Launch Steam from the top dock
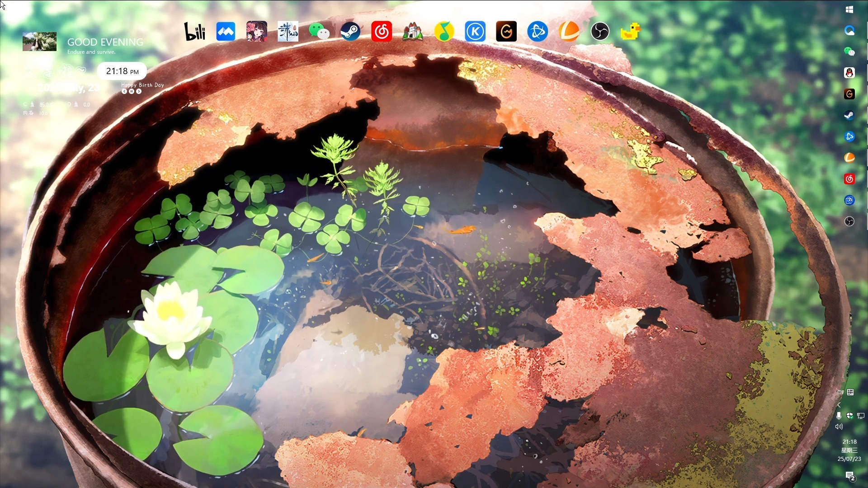The image size is (868, 488). 350,32
